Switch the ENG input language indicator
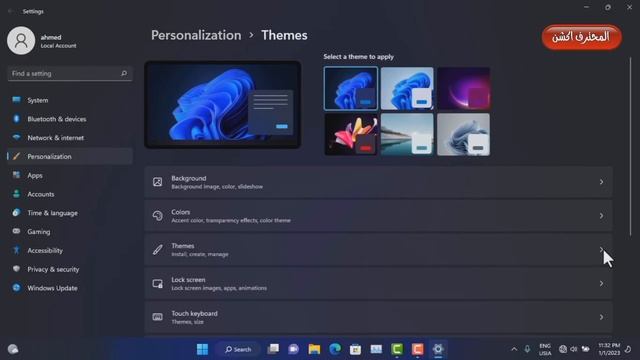Viewport: 640px width, 360px height. (545, 349)
